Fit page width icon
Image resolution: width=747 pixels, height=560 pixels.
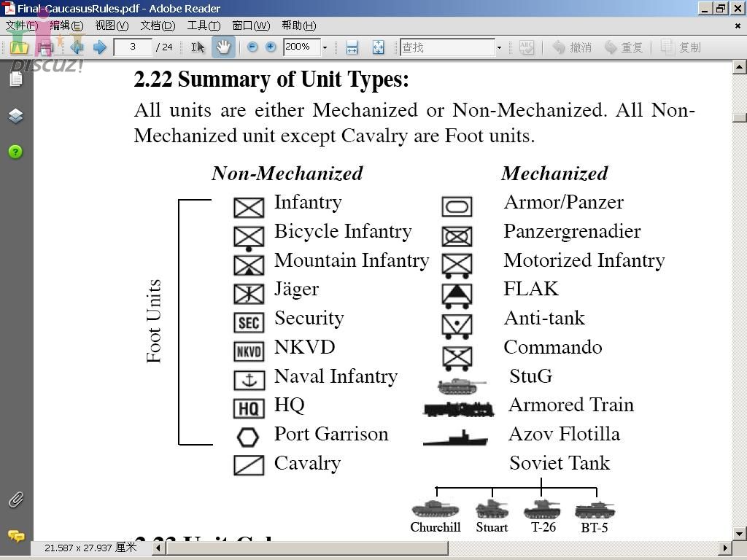coord(352,47)
